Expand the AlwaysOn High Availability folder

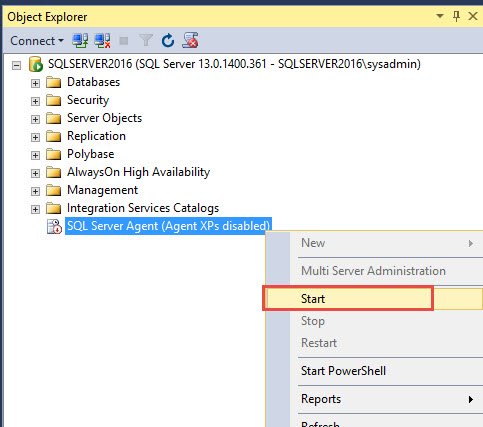pyautogui.click(x=35, y=173)
